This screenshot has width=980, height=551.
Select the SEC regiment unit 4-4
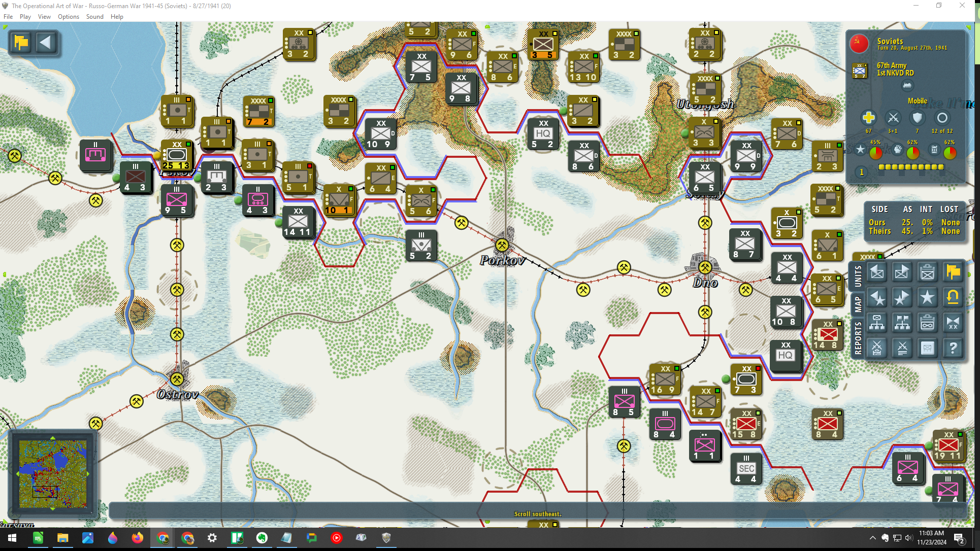(x=746, y=469)
